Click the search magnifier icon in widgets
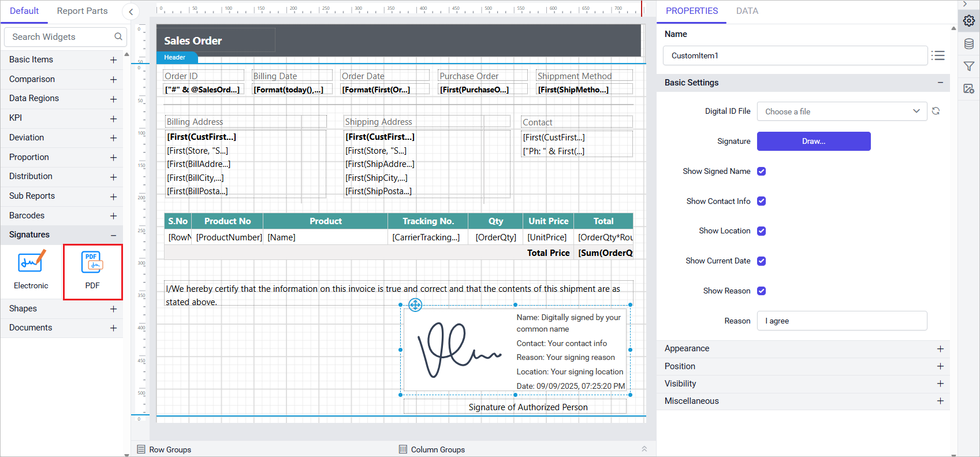Screen dimensions: 980x457 pyautogui.click(x=118, y=36)
